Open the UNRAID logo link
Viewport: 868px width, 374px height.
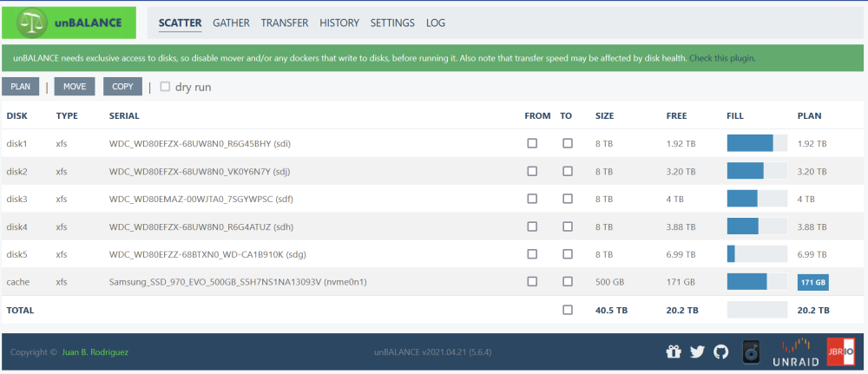(x=796, y=353)
